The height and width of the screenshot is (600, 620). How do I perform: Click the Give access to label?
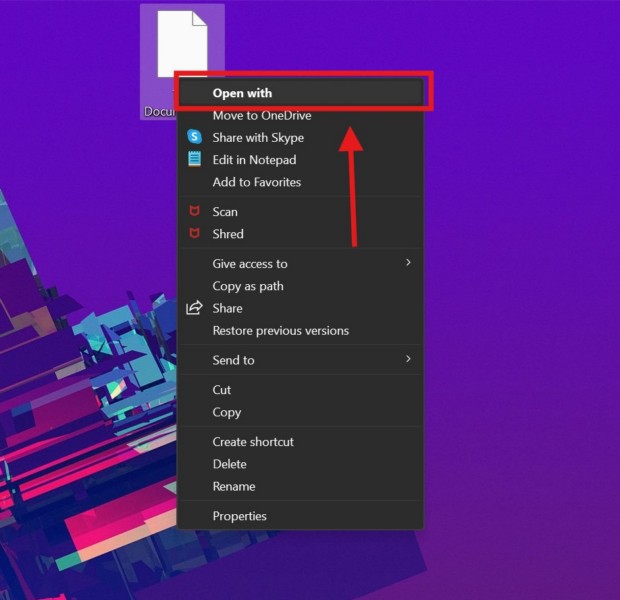[x=250, y=264]
